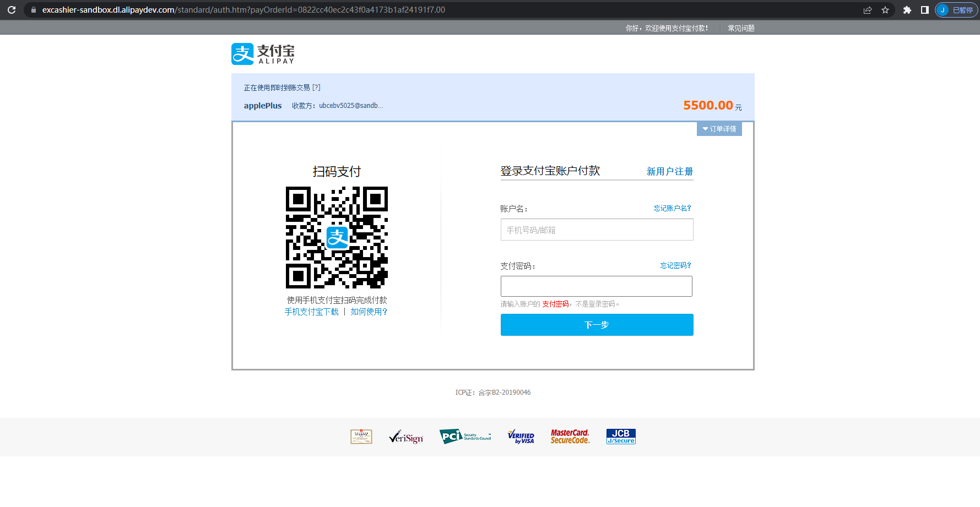Focus the 支付密码 password input field

point(597,286)
